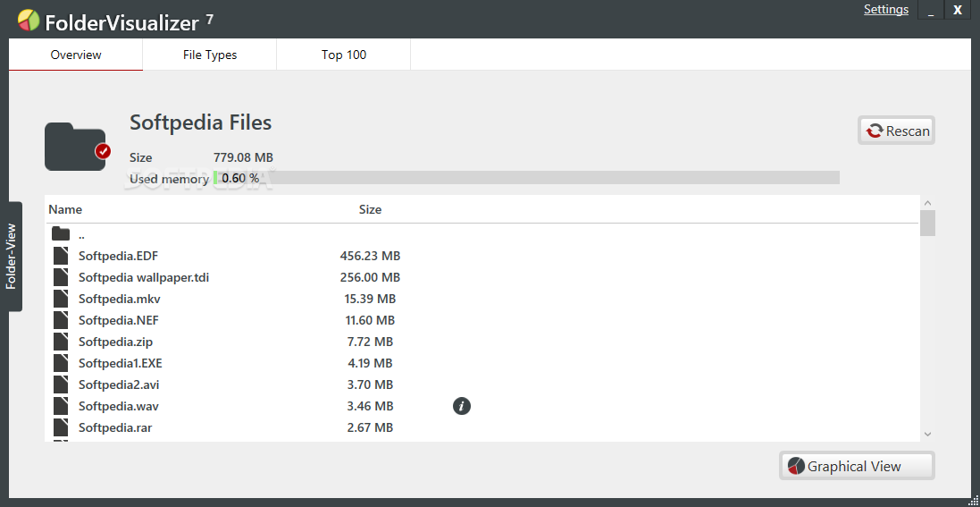
Task: Click the 3.46 MB size value
Action: pos(370,406)
